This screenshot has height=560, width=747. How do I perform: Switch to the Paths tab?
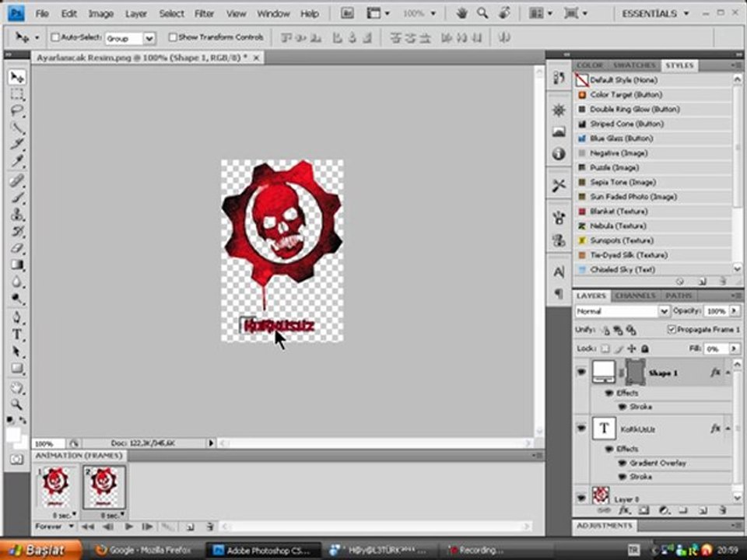pos(679,296)
